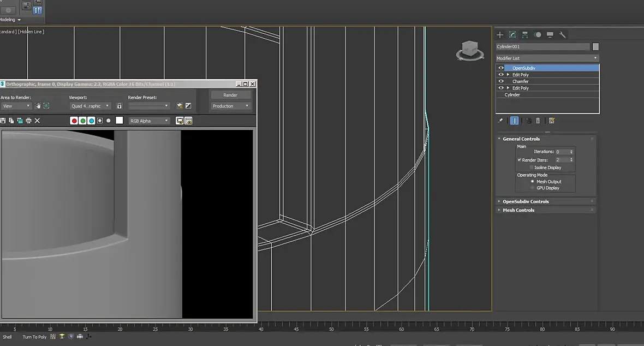The image size is (644, 346).
Task: Toggle the viewport lock icon
Action: [x=119, y=106]
